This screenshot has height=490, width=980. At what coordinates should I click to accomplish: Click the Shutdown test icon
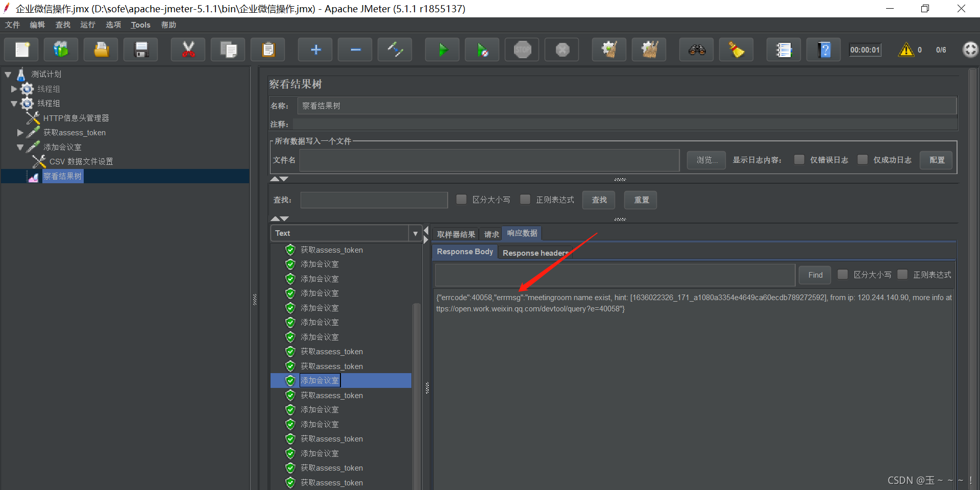coord(562,50)
